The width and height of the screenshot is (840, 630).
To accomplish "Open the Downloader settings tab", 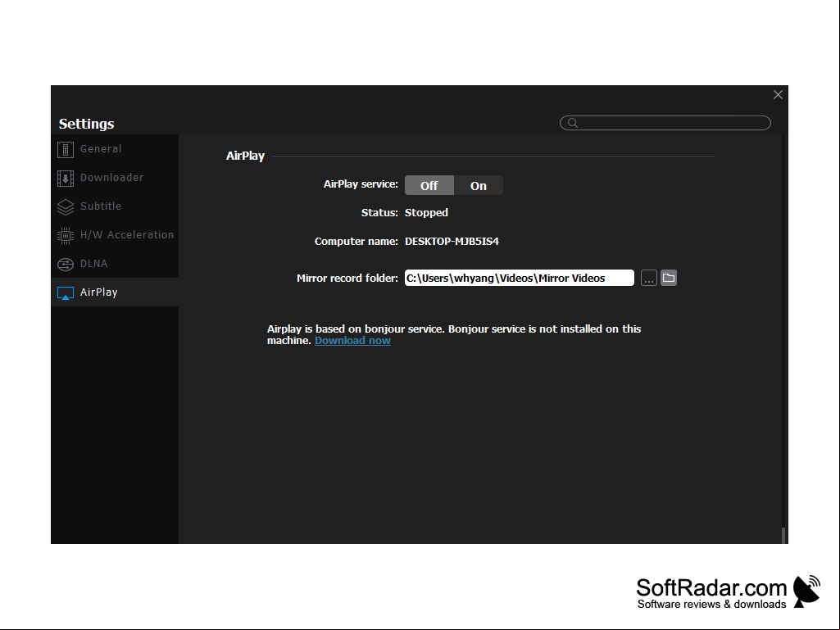I will [x=115, y=177].
